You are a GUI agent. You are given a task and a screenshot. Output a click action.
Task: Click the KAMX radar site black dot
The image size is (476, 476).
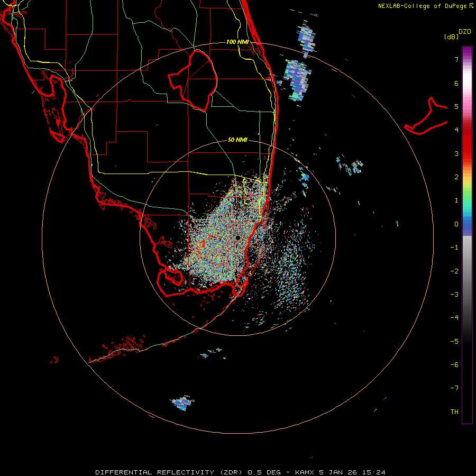tap(237, 237)
